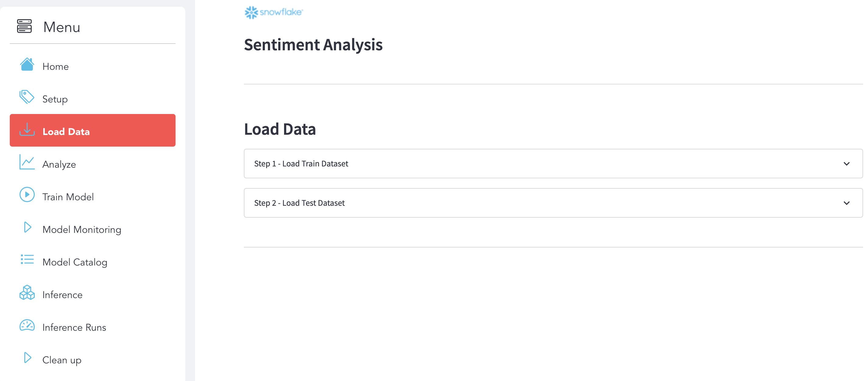Click the Model Monitoring triangle icon
This screenshot has width=868, height=381.
(28, 227)
